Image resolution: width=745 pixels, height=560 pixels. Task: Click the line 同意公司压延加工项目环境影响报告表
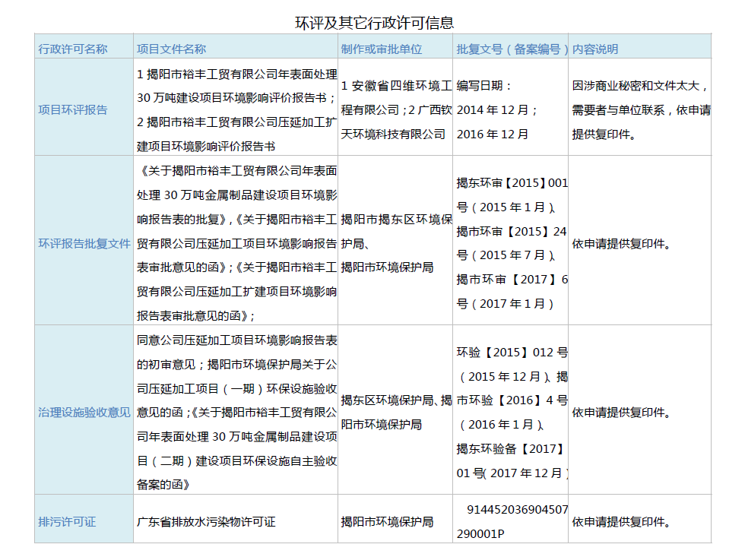coord(237,340)
